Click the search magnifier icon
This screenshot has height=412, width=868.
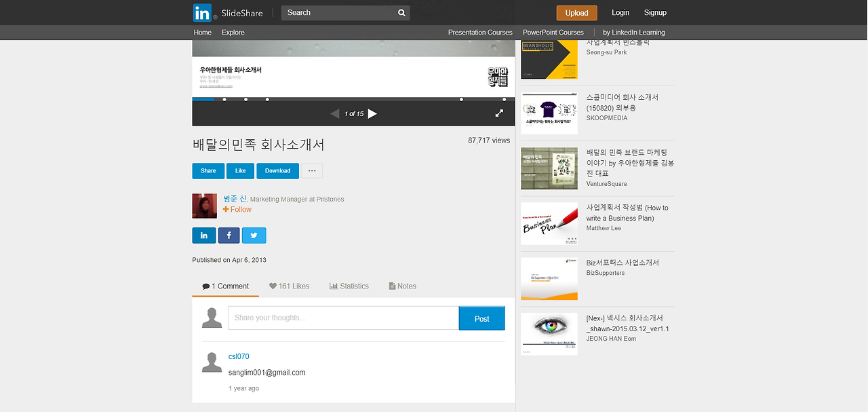click(401, 13)
